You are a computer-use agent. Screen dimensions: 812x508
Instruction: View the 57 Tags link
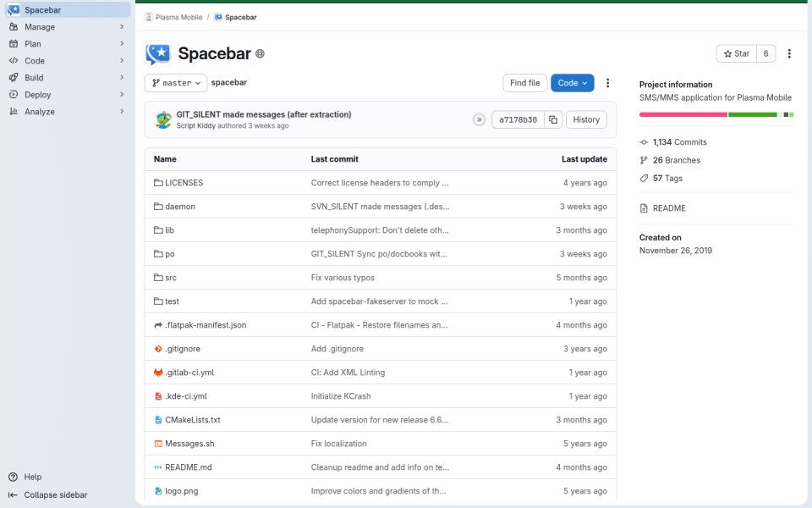667,179
